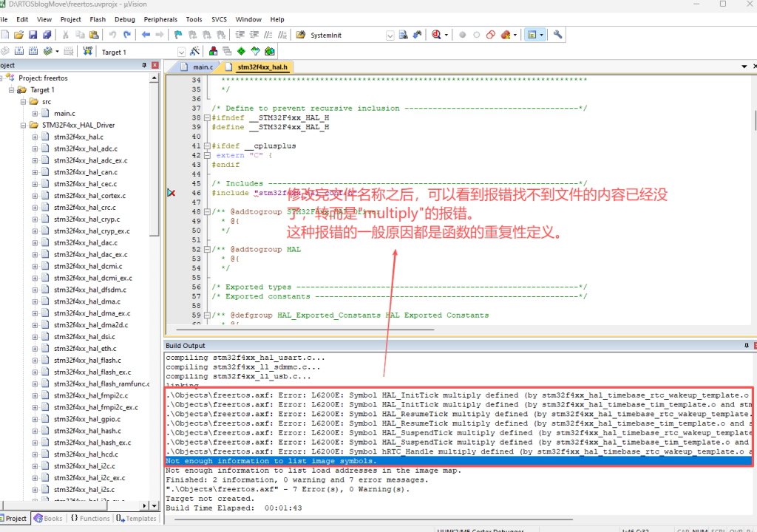The width and height of the screenshot is (757, 532).
Task: Open Options for Target magic wand icon
Action: tap(194, 52)
